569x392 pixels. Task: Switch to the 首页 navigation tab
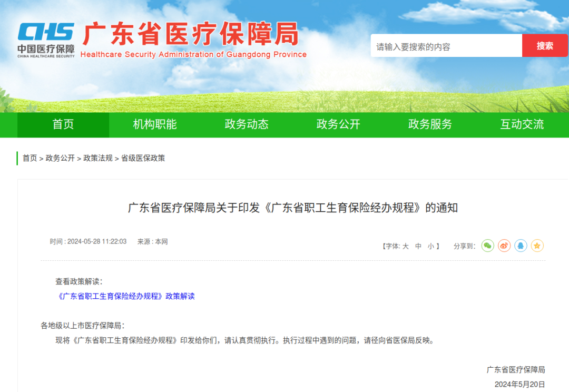(63, 125)
